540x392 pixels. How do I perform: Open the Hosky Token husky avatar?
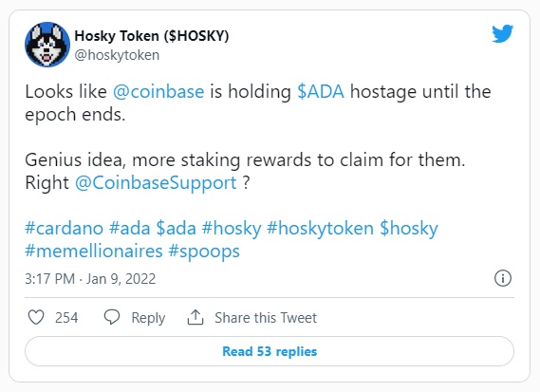point(47,45)
